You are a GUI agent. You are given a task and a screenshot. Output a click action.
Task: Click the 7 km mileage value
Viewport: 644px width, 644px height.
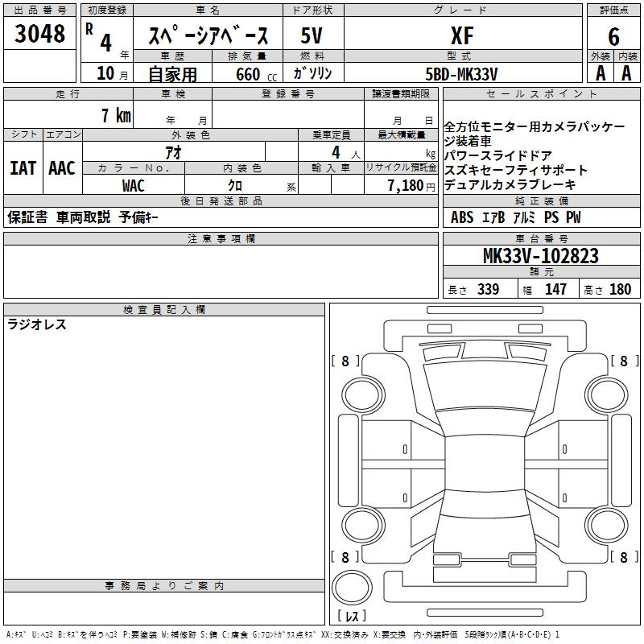point(116,116)
